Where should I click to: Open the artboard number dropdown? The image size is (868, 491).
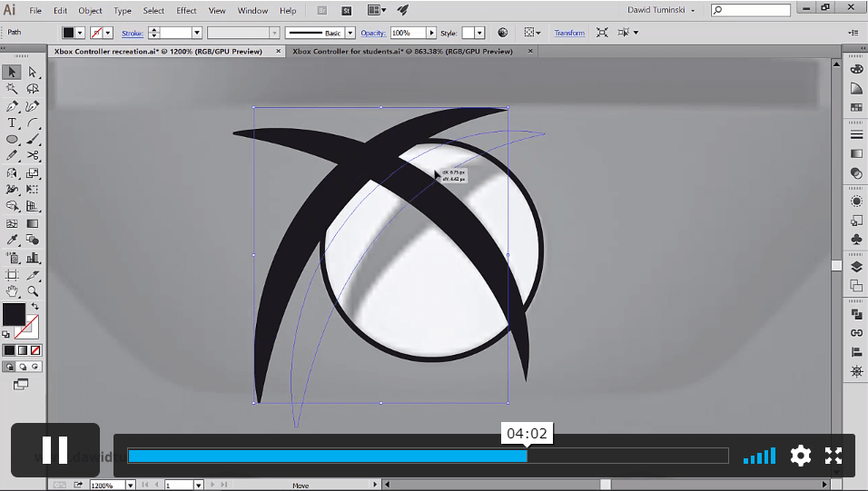[198, 486]
